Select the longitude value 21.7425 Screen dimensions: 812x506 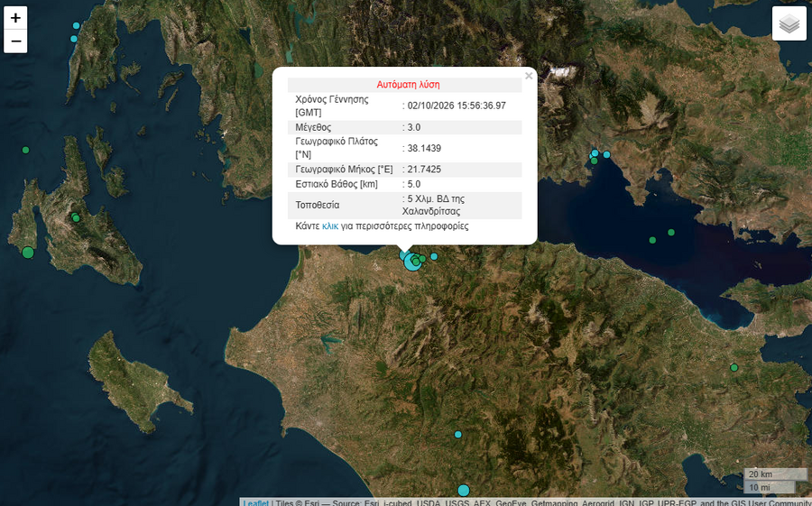[x=424, y=170]
